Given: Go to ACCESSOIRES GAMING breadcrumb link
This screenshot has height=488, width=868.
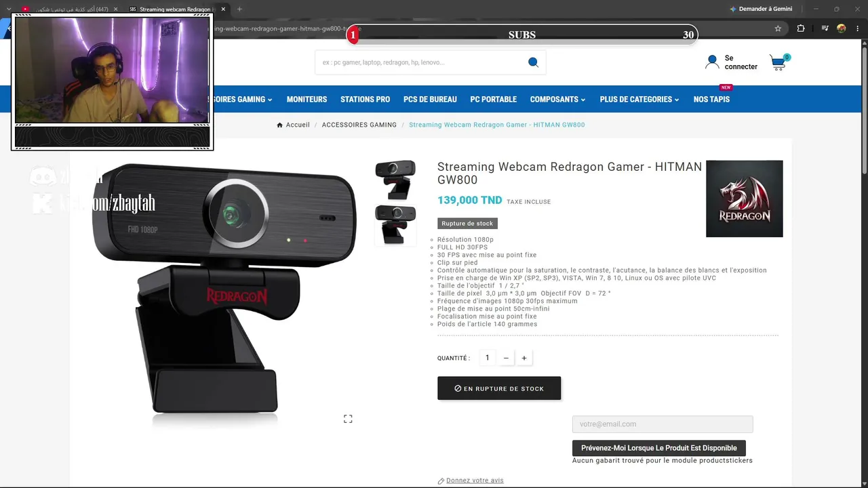Looking at the screenshot, I should pos(359,125).
